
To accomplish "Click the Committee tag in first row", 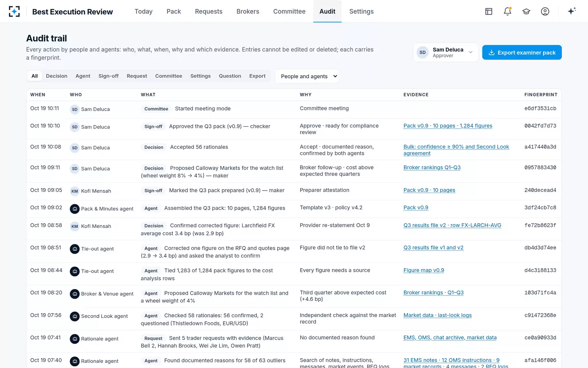I will (x=156, y=109).
